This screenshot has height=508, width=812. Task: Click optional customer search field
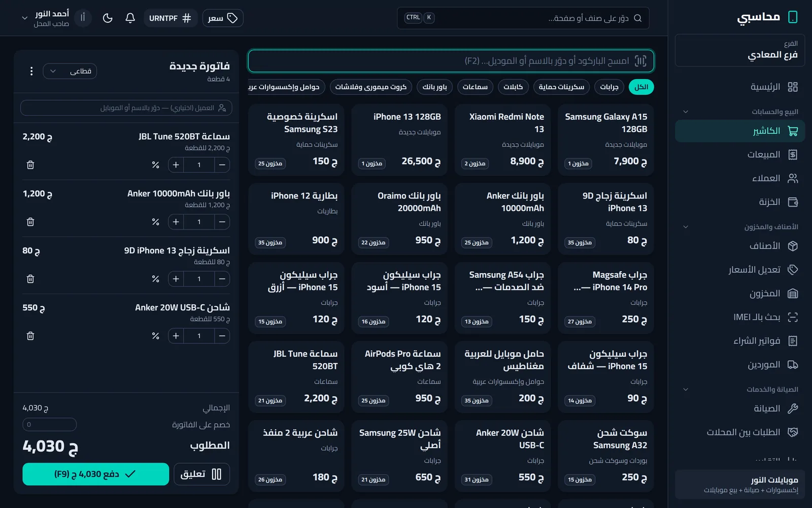(126, 108)
